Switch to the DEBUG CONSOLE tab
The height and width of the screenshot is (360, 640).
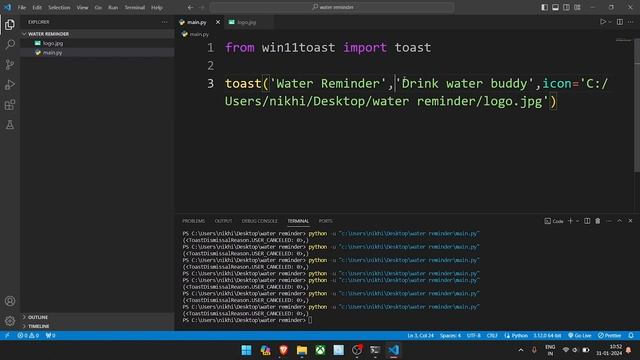[260, 221]
